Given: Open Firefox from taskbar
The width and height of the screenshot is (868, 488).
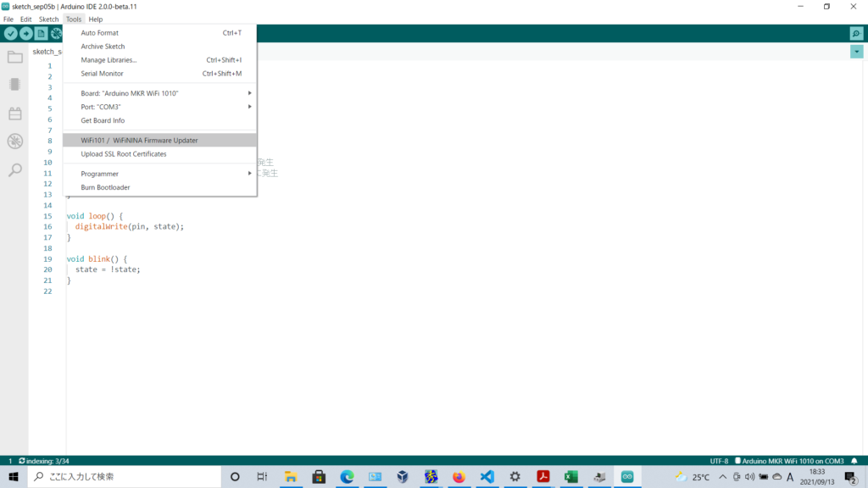Looking at the screenshot, I should point(459,476).
